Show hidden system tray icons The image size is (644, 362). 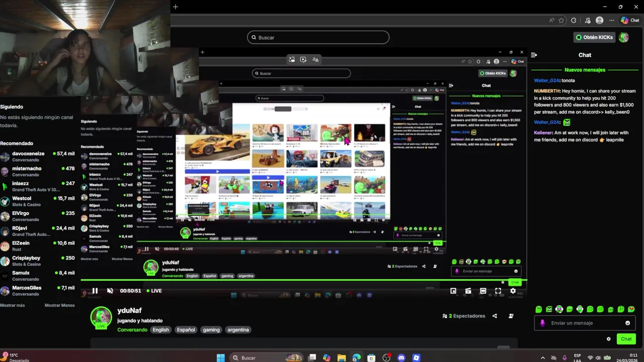pos(542,357)
